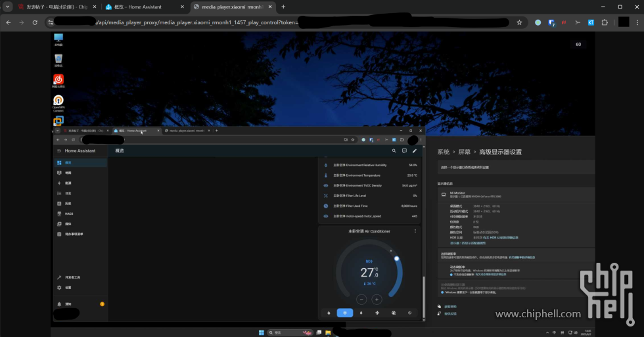644x337 pixels.
Task: Open display adapter properties link in Settings
Action: (x=468, y=243)
